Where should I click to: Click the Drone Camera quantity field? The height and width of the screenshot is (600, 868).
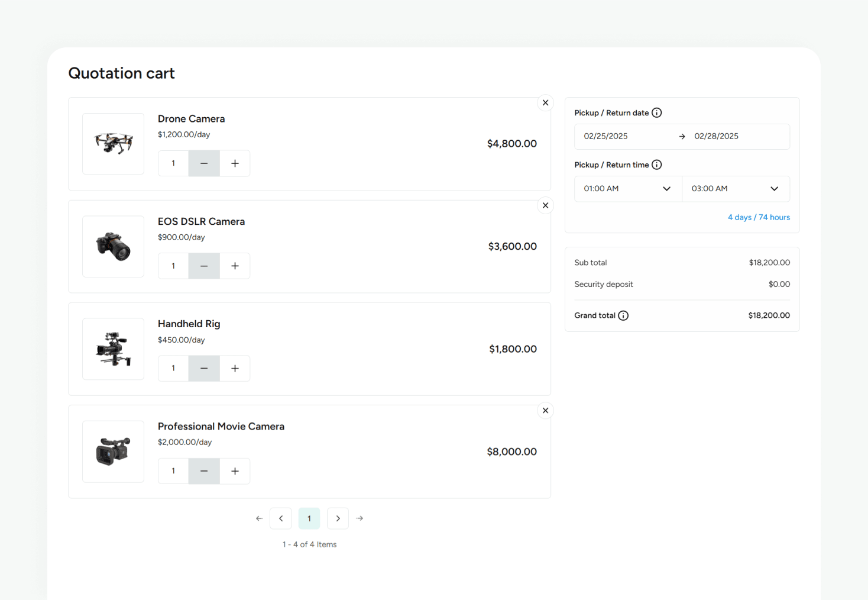(173, 163)
